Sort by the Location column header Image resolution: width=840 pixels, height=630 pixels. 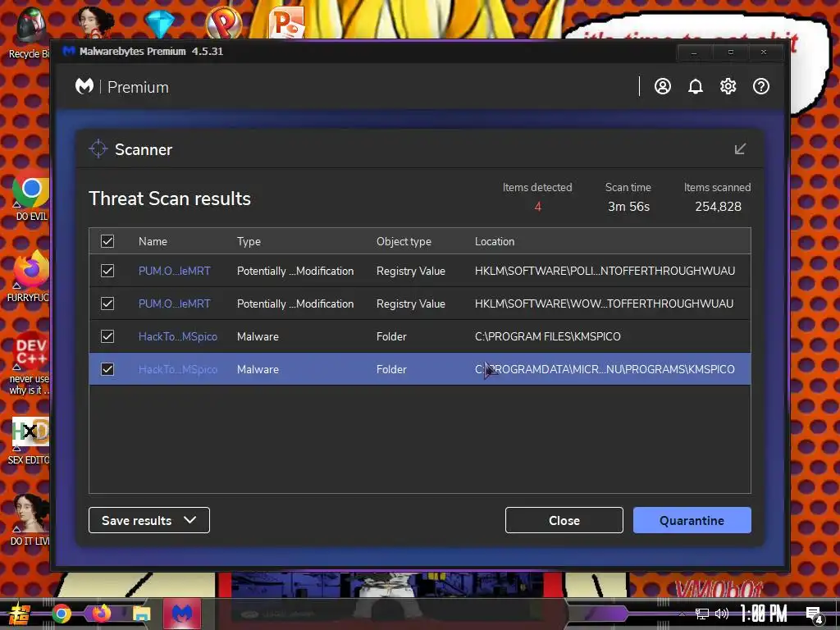(495, 242)
